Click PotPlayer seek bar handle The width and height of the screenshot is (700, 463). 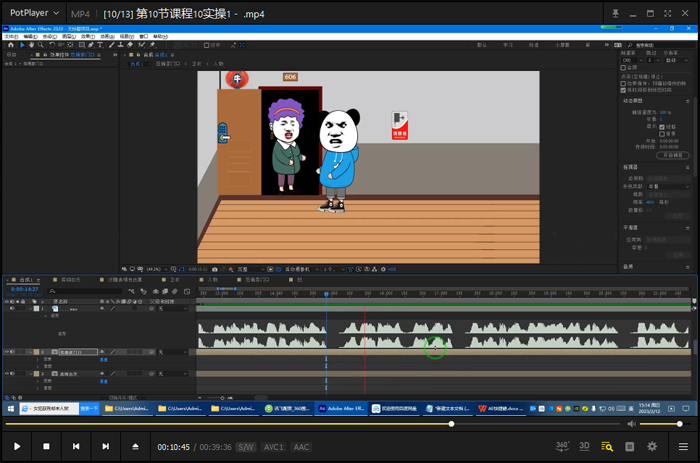click(x=451, y=424)
